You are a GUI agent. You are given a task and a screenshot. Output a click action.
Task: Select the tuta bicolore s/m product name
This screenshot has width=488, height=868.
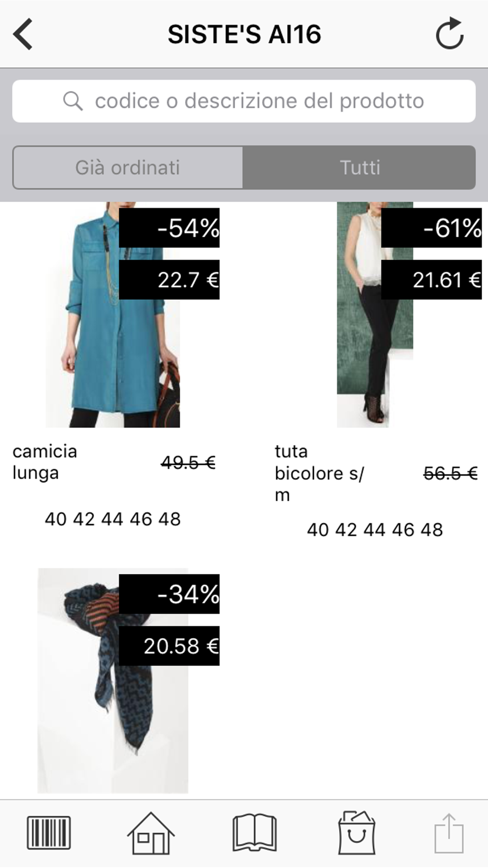pyautogui.click(x=319, y=473)
